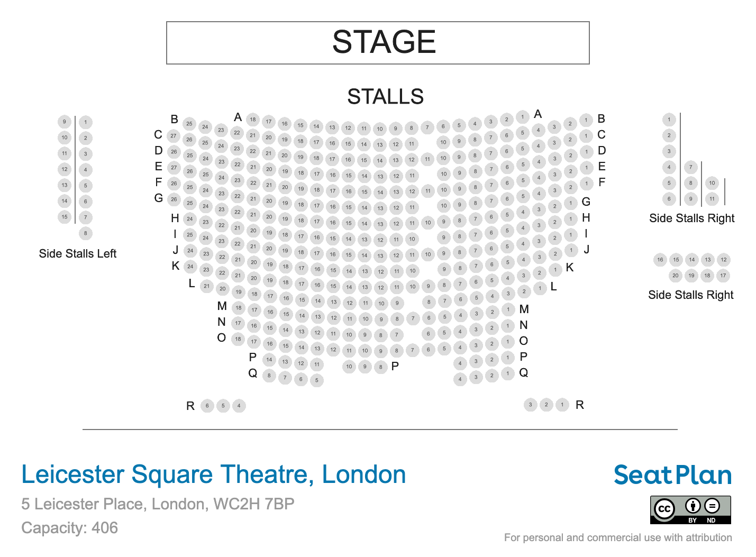The image size is (756, 557).
Task: Click the STAGE box
Action: pyautogui.click(x=378, y=43)
